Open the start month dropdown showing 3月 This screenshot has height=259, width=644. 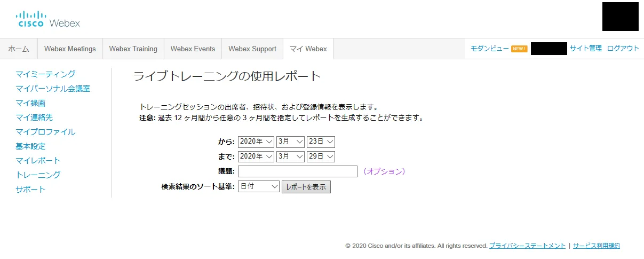[290, 142]
